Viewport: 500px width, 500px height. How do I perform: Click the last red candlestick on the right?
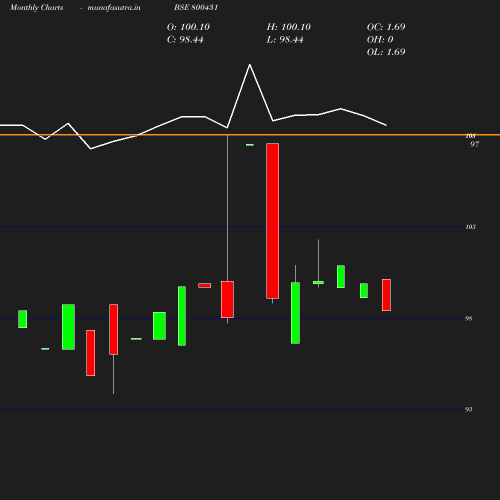pyautogui.click(x=386, y=295)
